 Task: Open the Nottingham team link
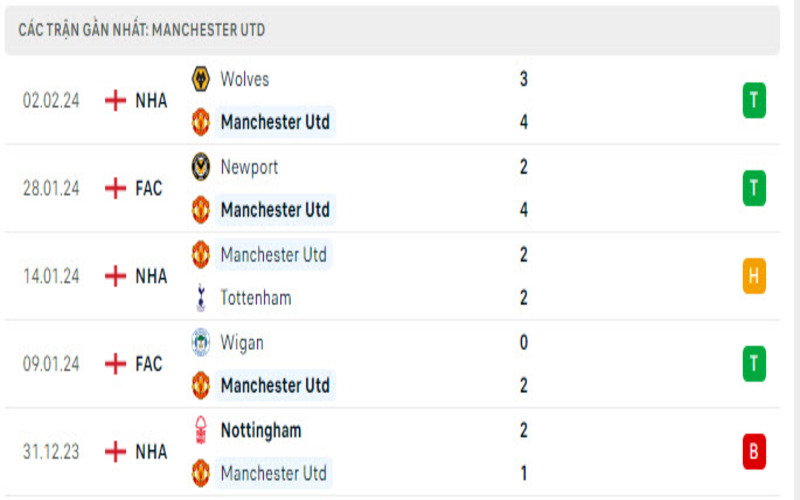coord(260,430)
